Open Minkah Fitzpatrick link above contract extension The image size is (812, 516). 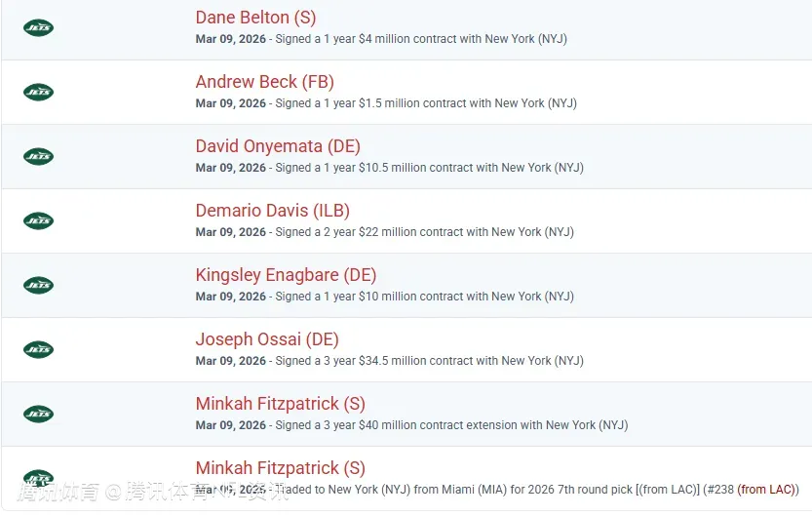pyautogui.click(x=280, y=404)
